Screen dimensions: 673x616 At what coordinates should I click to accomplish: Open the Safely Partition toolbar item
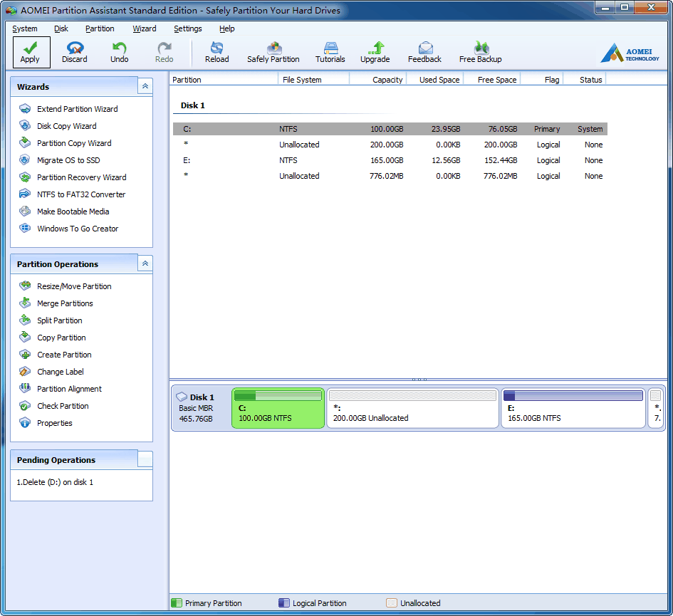273,52
